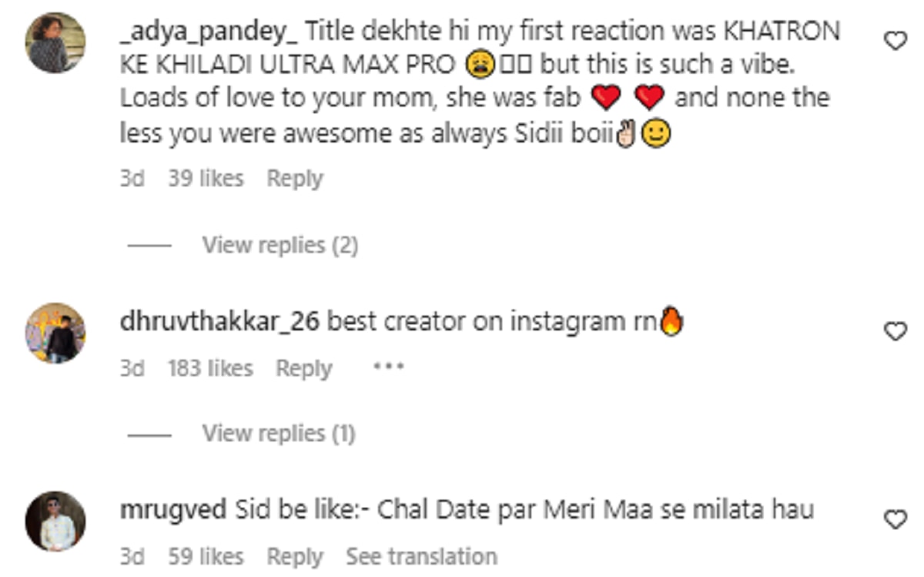
Task: Reply to mrugved's comment
Action: coord(295,556)
